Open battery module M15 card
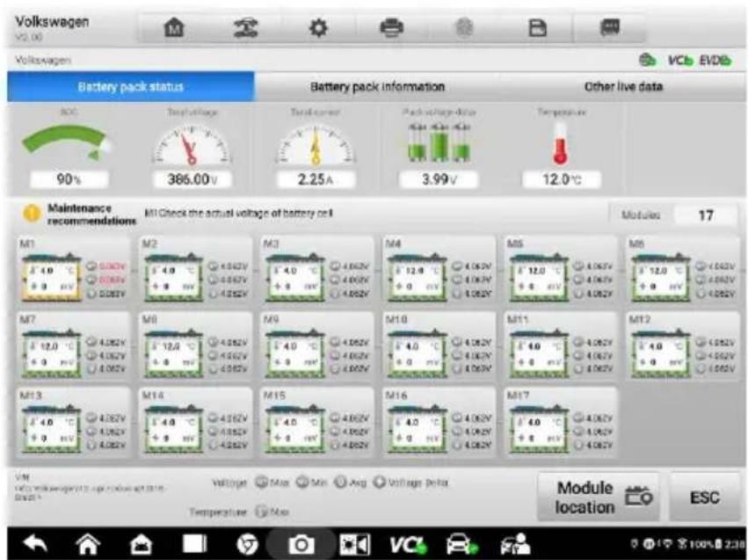 tap(317, 423)
